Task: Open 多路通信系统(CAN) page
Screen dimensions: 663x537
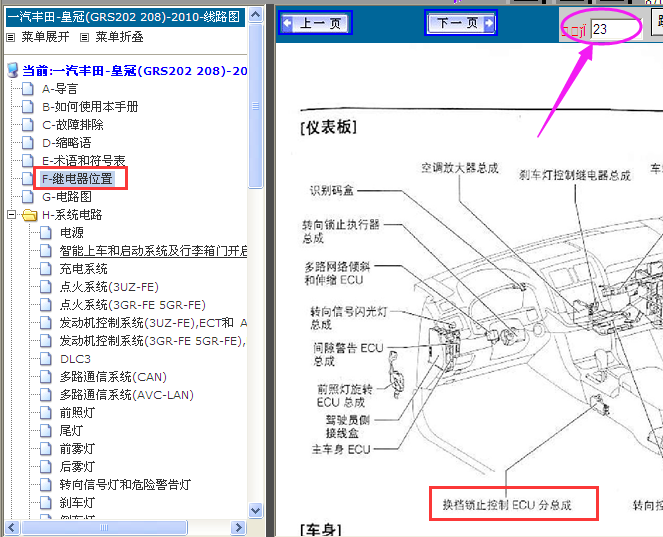Action: pyautogui.click(x=113, y=377)
